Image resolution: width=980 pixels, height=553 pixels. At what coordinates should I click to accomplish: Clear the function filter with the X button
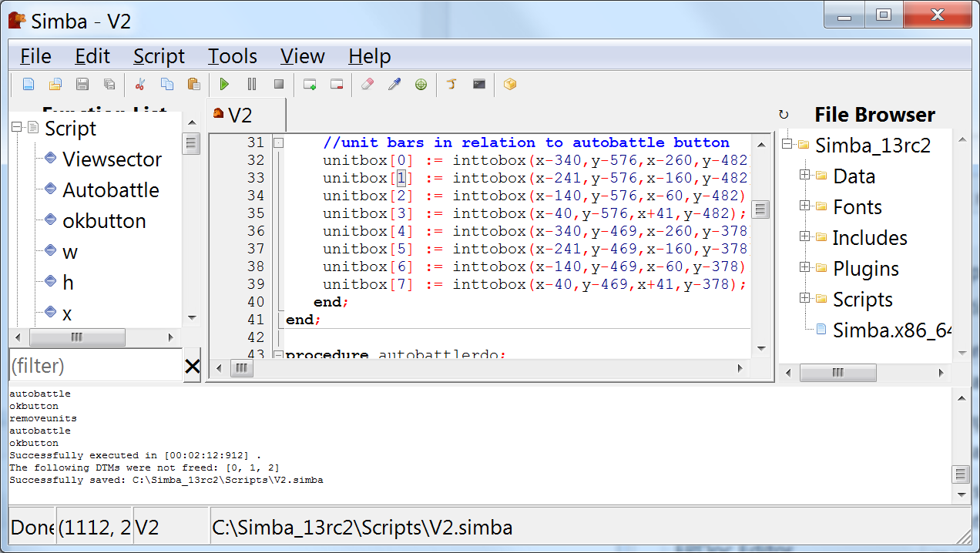[193, 366]
